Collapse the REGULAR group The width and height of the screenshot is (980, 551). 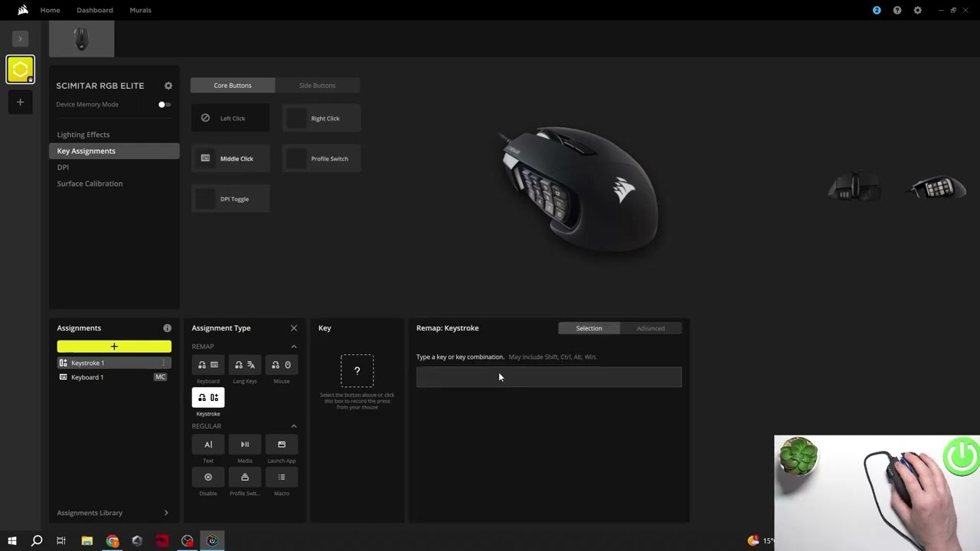293,426
